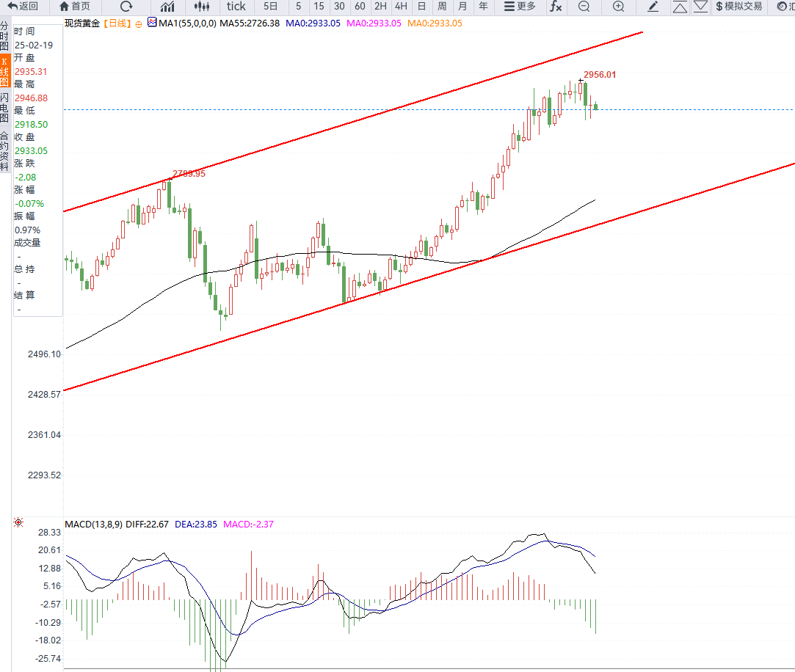Refresh the chart with the reload icon

click(x=126, y=7)
